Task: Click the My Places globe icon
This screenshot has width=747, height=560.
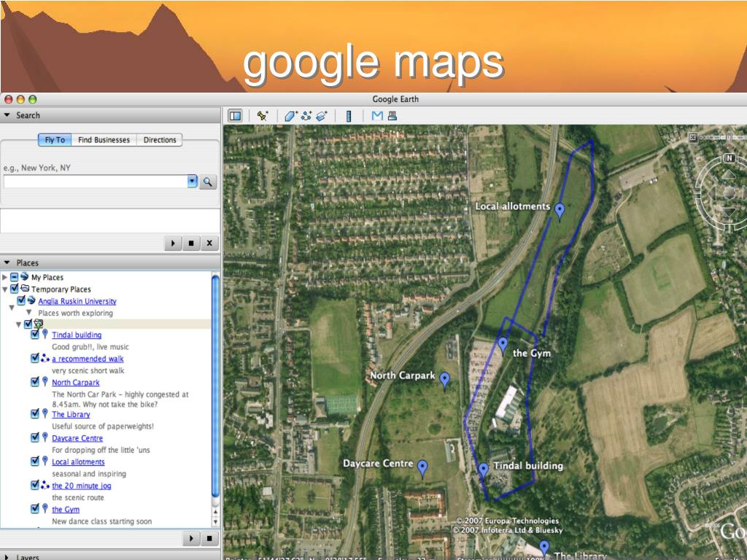Action: click(25, 276)
